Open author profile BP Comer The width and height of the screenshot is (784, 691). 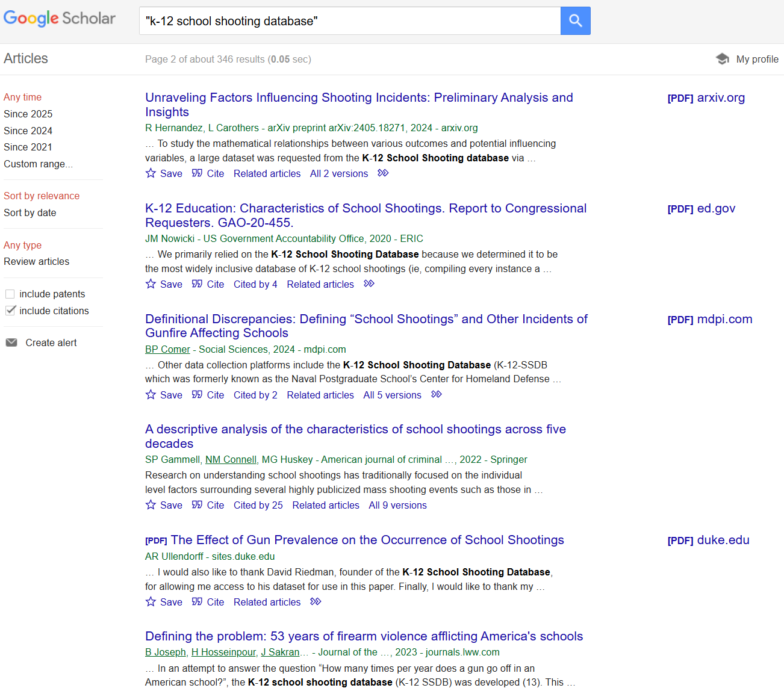(x=167, y=349)
